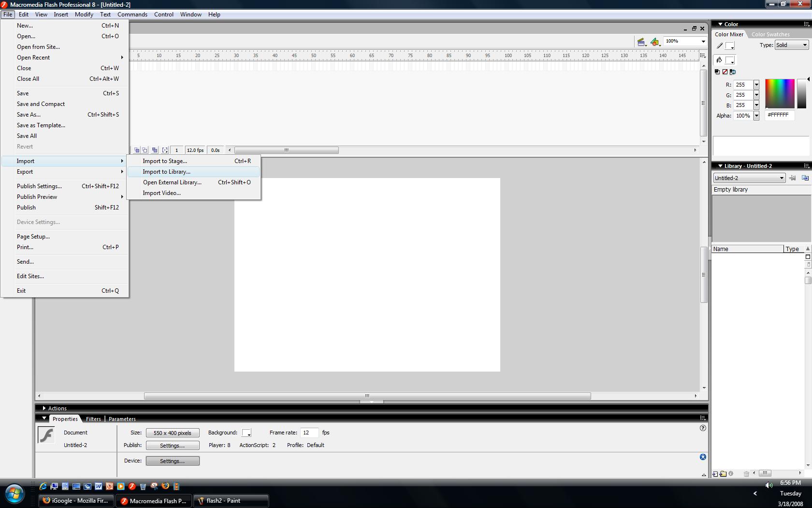This screenshot has width=812, height=508.
Task: Open the B value slider dropdown
Action: 756,105
